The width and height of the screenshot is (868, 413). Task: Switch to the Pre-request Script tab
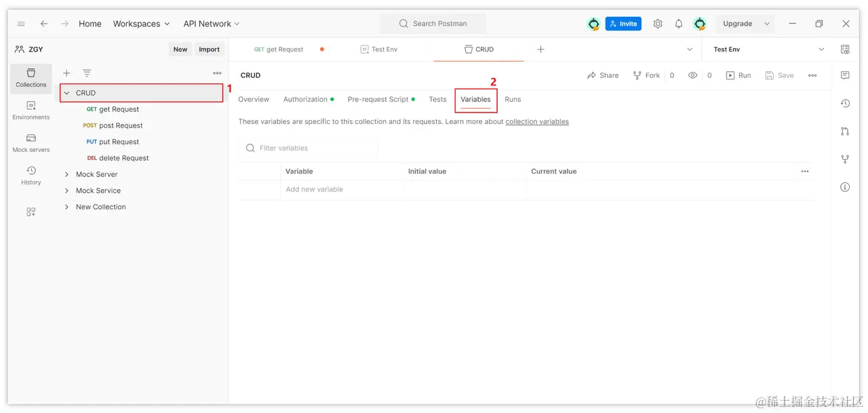click(381, 99)
